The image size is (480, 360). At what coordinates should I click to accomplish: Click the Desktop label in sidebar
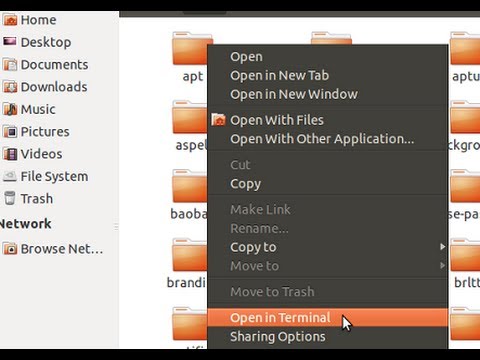click(x=46, y=42)
